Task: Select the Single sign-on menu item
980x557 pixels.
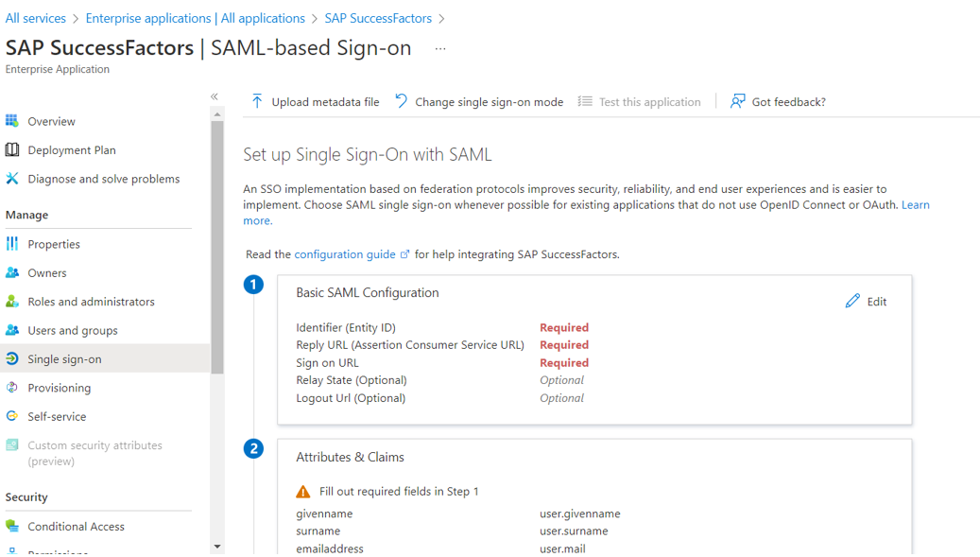Action: tap(105, 358)
